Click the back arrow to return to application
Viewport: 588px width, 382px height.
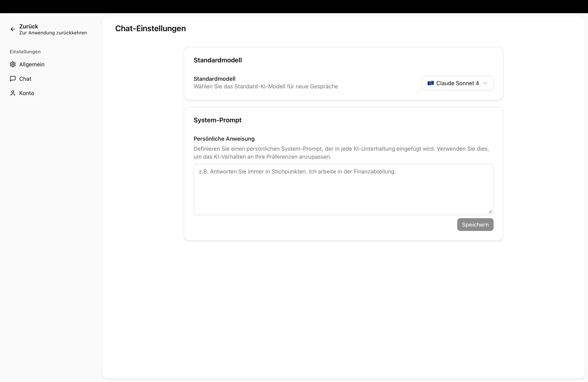(13, 29)
